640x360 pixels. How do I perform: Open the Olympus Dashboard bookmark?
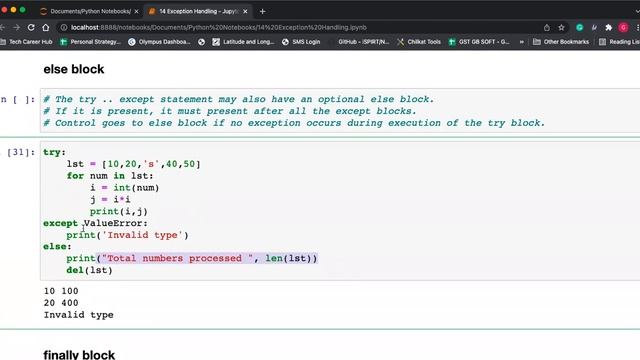(x=159, y=42)
